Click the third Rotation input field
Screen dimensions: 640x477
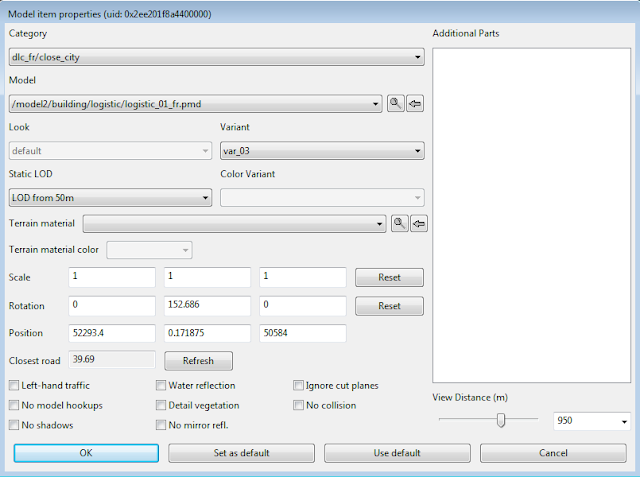pos(303,306)
